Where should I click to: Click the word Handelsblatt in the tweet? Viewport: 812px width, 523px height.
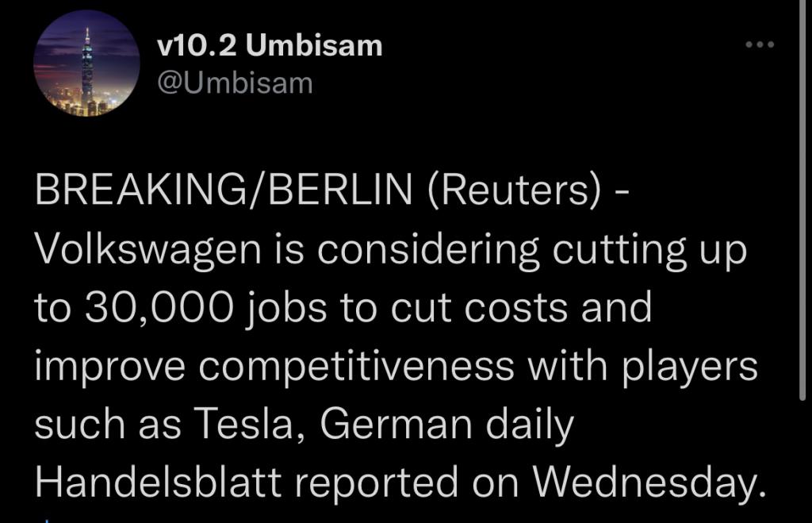pos(159,482)
